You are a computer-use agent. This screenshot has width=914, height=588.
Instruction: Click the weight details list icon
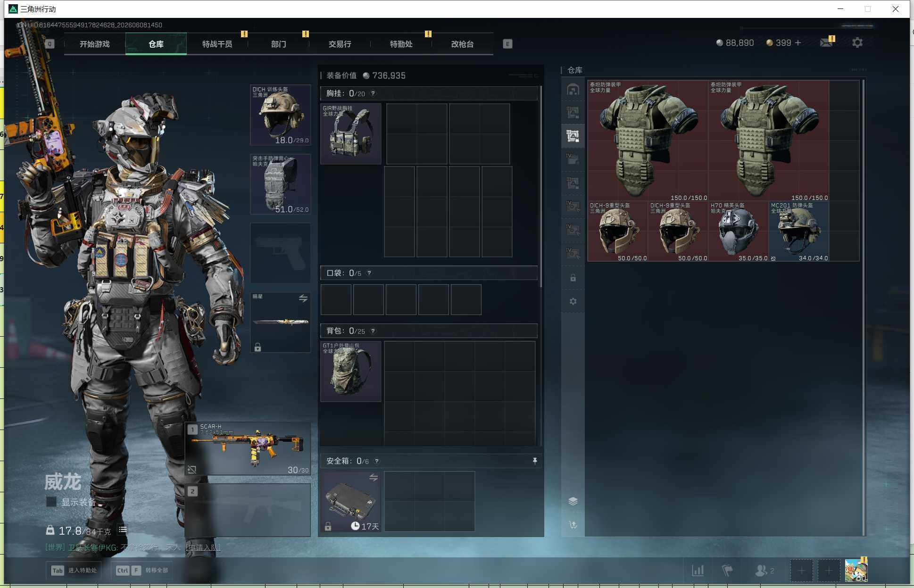[123, 530]
